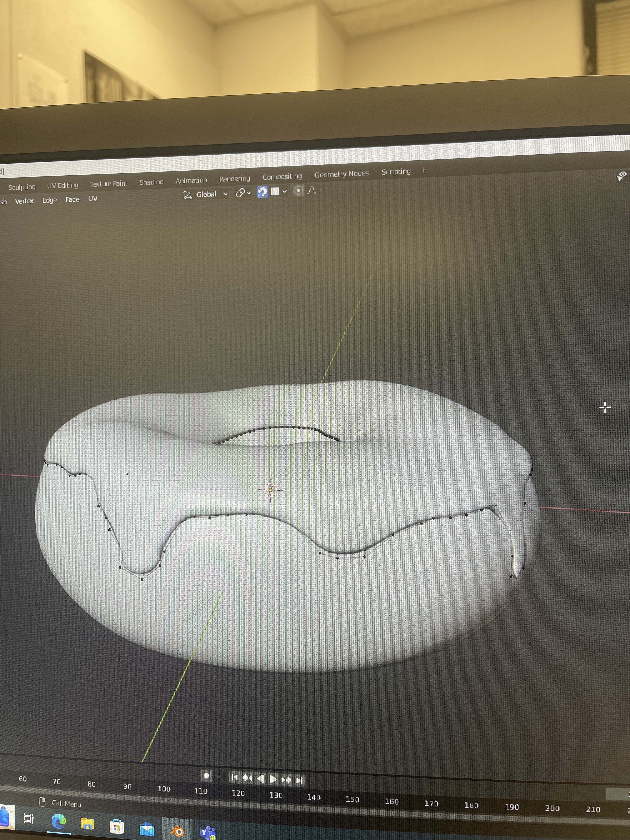The image size is (630, 840).
Task: Toggle proportional editing circle icon
Action: tap(299, 191)
